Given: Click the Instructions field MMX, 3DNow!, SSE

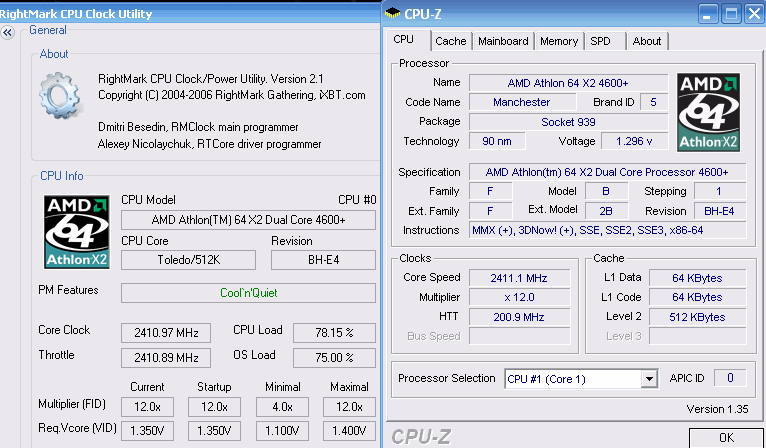Looking at the screenshot, I should point(607,230).
